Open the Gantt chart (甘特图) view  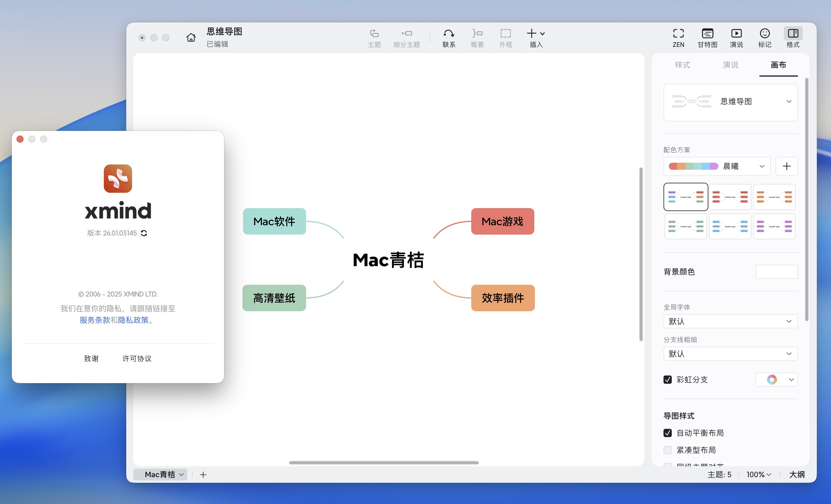(707, 38)
